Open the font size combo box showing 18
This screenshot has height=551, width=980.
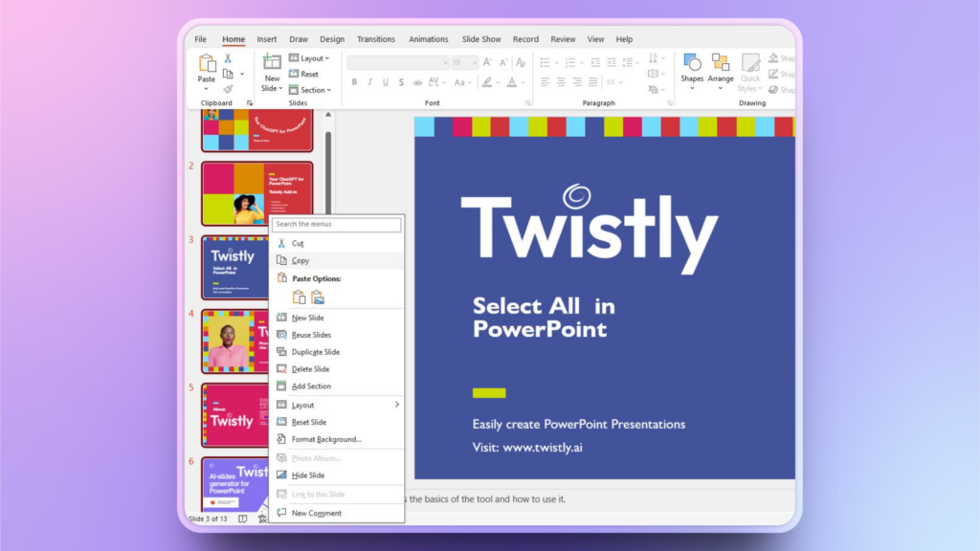click(464, 62)
